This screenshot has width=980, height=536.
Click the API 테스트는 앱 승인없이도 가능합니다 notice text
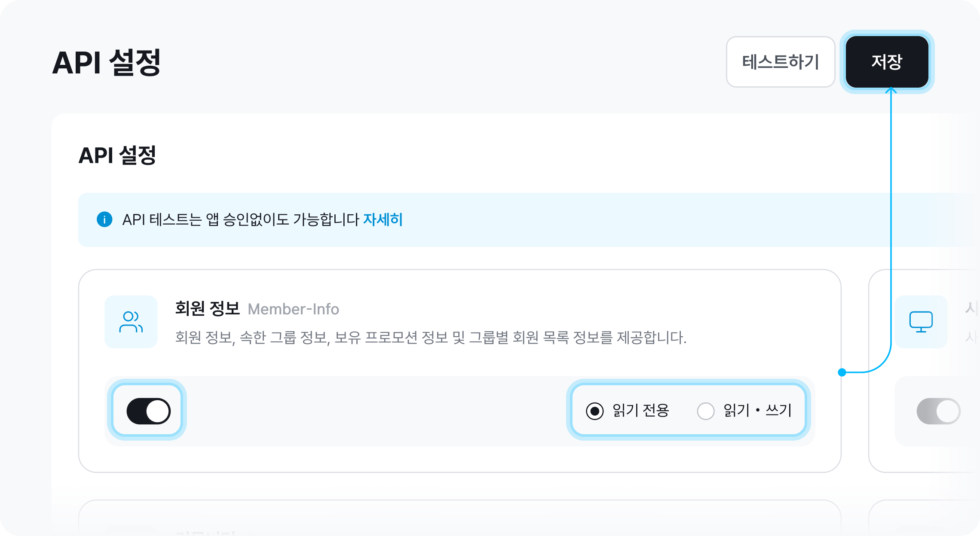(241, 219)
